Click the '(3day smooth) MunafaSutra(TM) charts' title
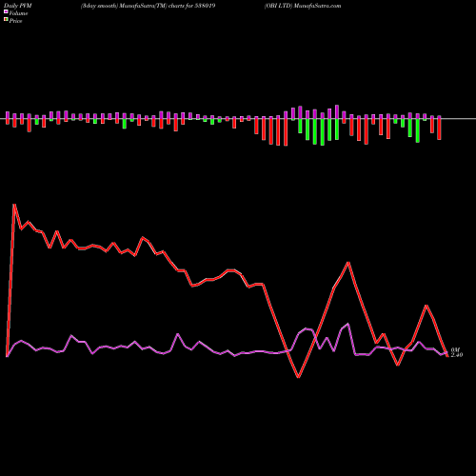The image size is (476, 476). tap(132, 6)
